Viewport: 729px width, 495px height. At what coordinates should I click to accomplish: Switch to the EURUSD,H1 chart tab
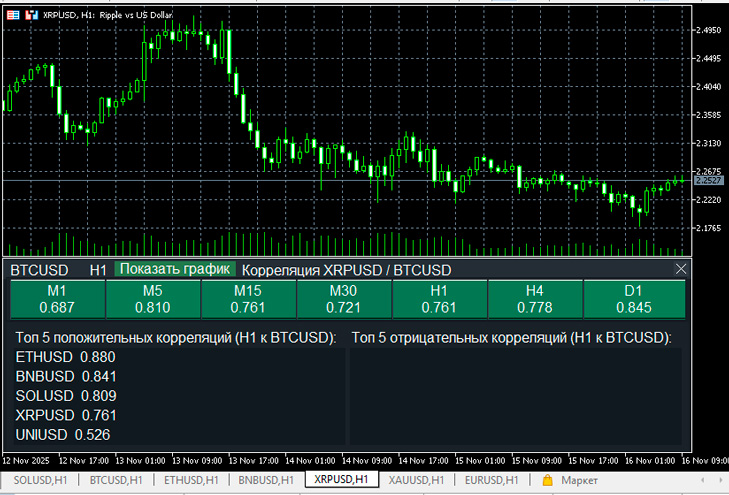(x=493, y=481)
